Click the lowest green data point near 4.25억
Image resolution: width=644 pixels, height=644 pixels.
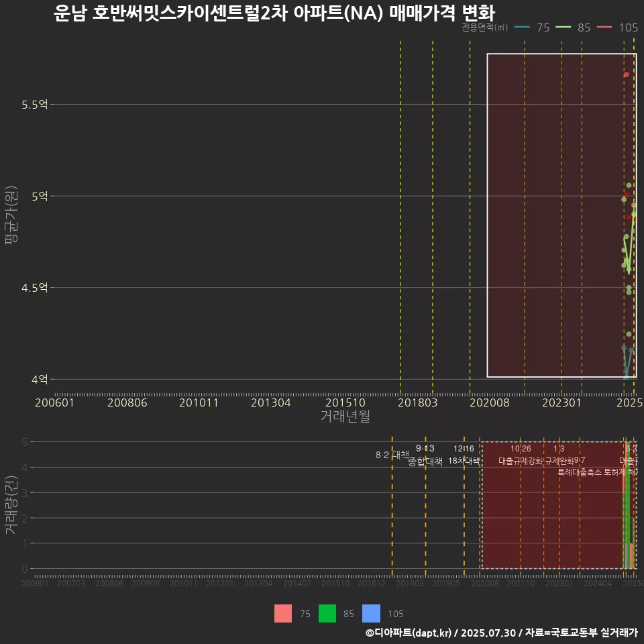point(629,334)
